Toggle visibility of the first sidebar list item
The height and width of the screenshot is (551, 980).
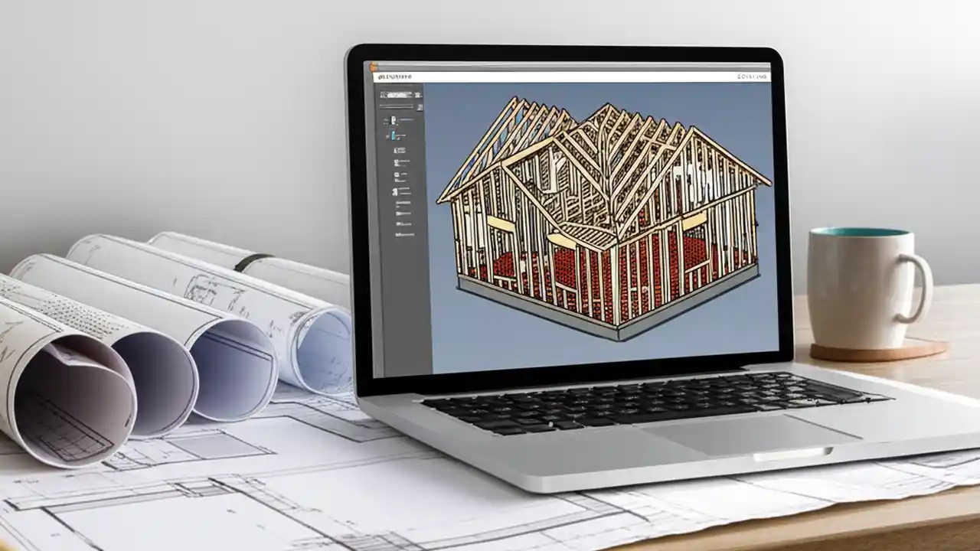pos(386,120)
